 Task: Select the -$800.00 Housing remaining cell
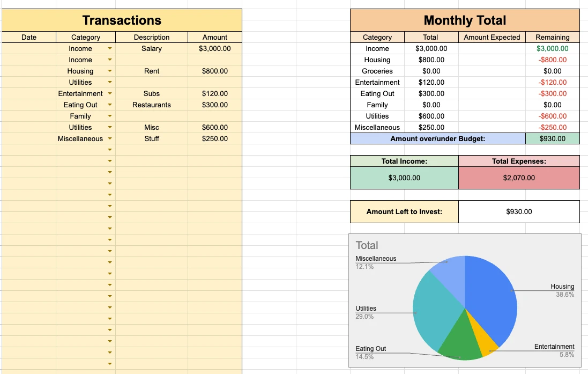click(x=553, y=60)
